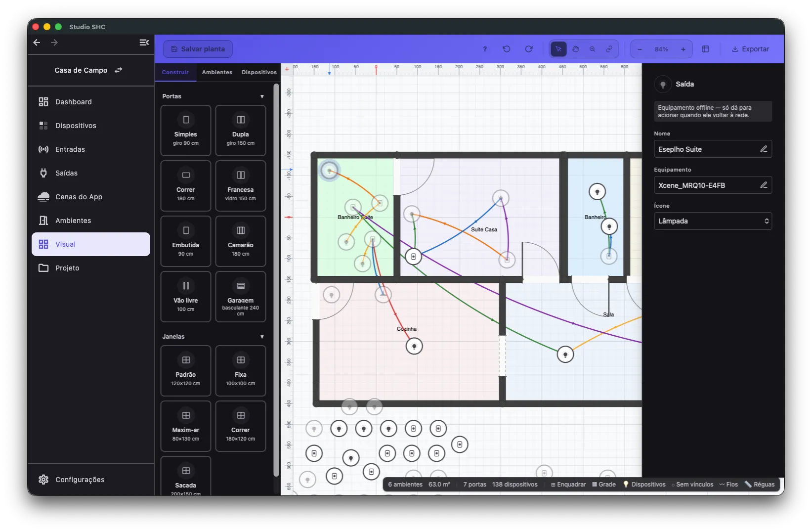Screen dimensions: 812x532
Task: Toggle Réguas rulers display
Action: 760,485
